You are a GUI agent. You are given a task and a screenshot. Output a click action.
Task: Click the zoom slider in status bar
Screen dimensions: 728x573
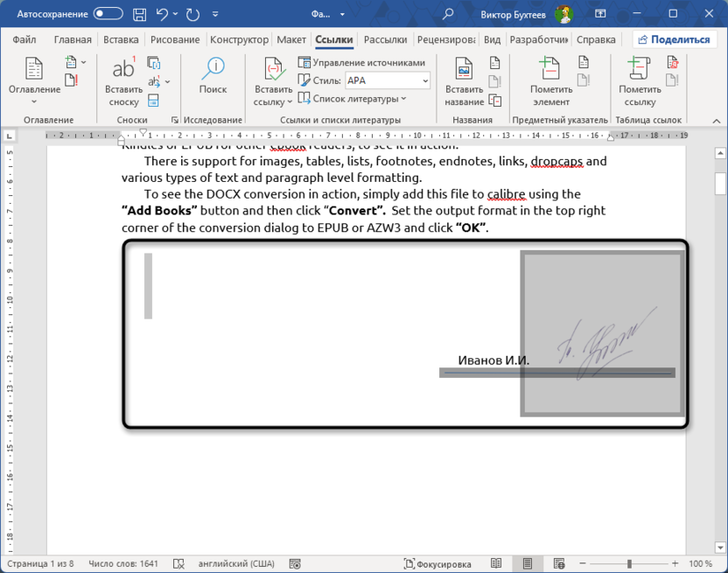[x=629, y=564]
